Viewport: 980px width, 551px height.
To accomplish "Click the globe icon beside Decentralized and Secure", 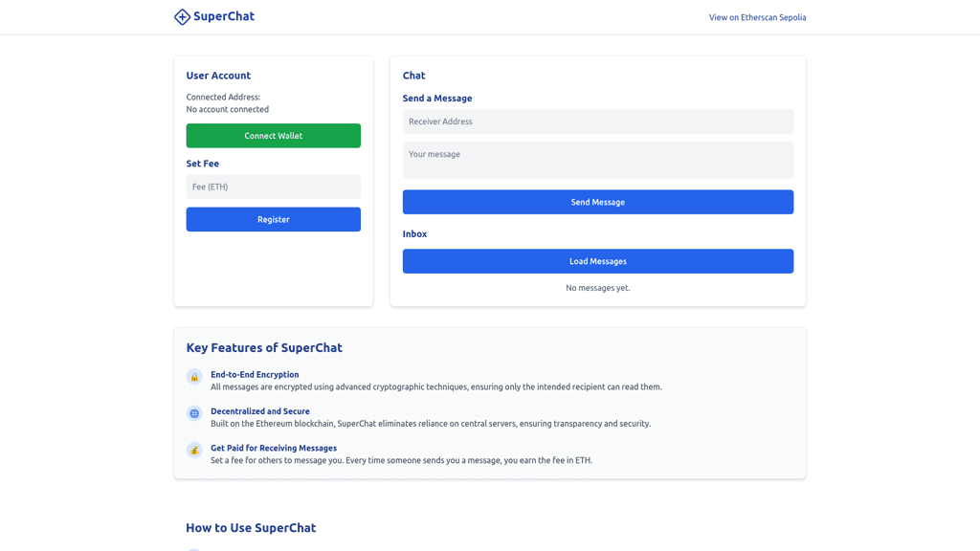I will [x=194, y=413].
